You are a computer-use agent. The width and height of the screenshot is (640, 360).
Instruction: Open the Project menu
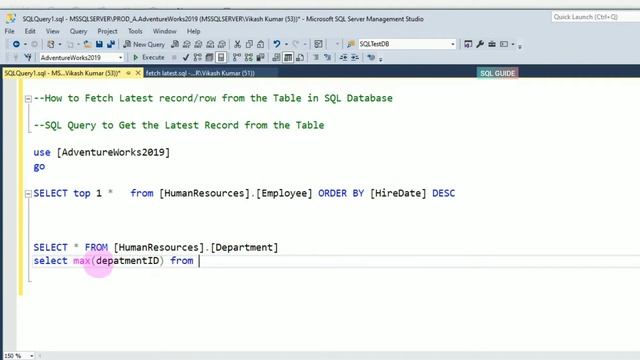click(x=107, y=31)
